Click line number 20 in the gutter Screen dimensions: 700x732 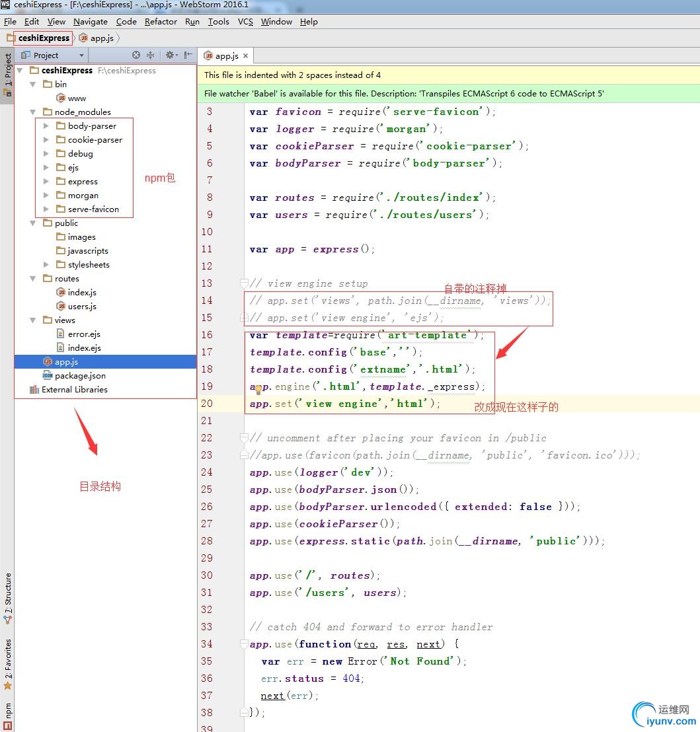click(x=206, y=404)
